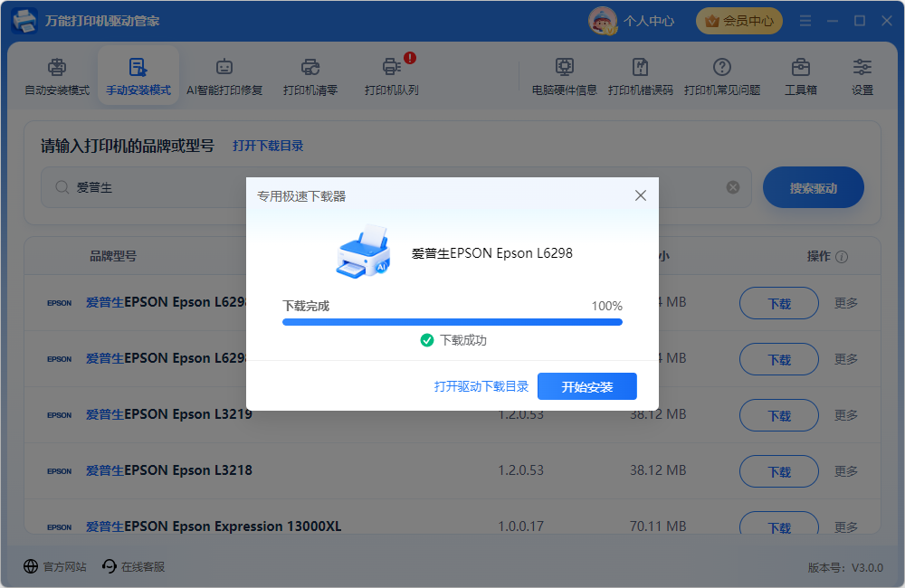
Task: Click 100% progress value
Action: 606,306
